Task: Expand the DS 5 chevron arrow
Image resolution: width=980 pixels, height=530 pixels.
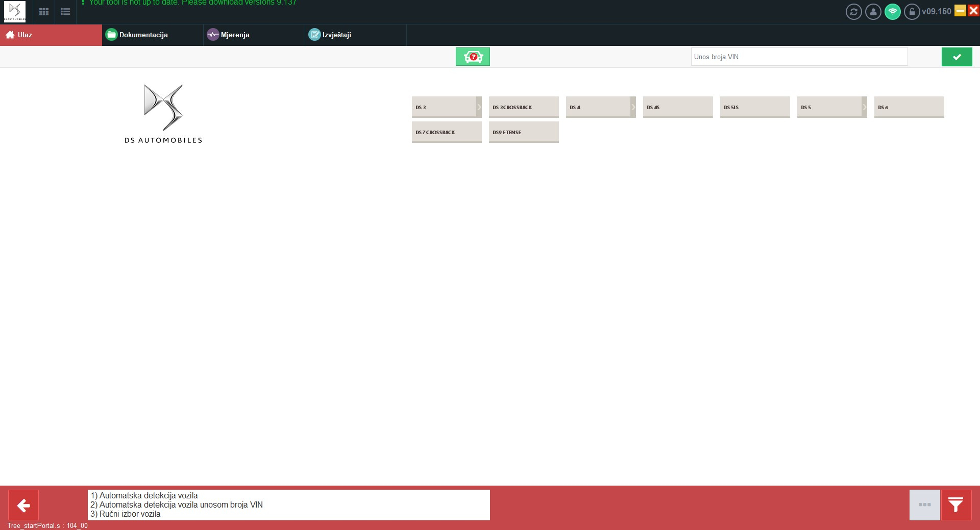Action: click(x=864, y=107)
